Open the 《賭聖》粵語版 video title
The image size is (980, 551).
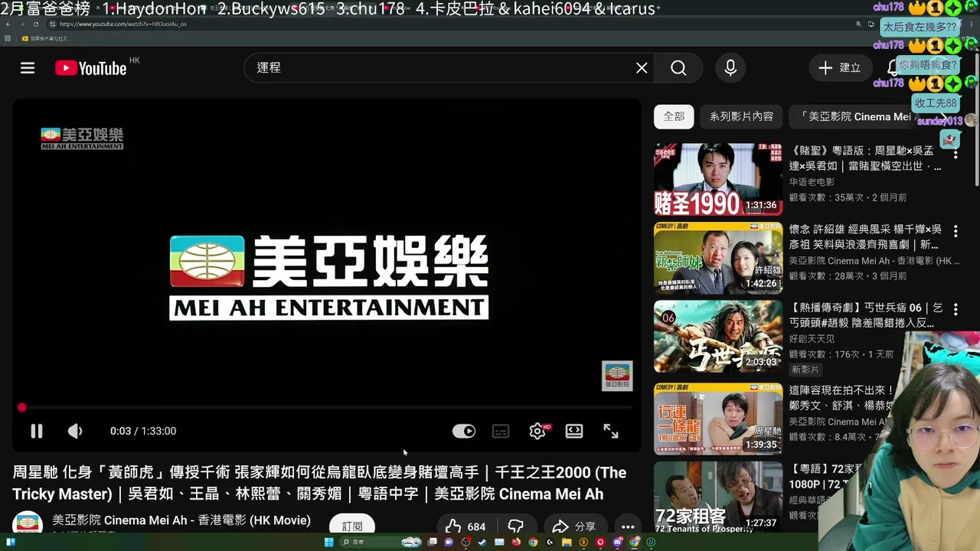865,158
